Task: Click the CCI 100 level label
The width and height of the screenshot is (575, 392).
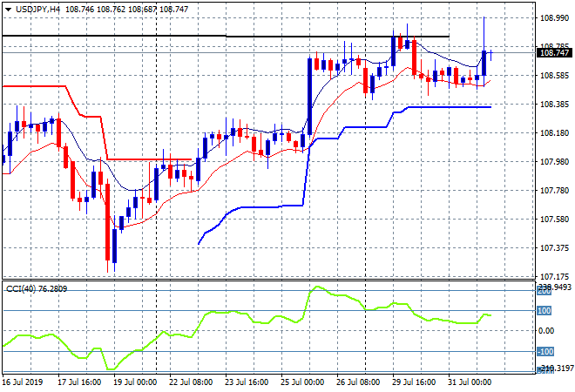Action: 544,311
